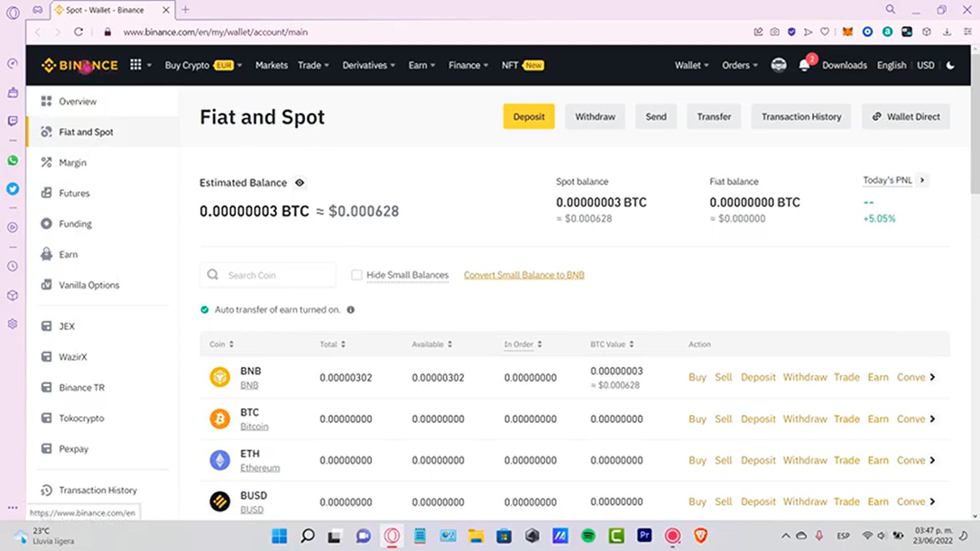Click the browser bookmark heart icon
Image resolution: width=980 pixels, height=551 pixels.
pyautogui.click(x=824, y=32)
